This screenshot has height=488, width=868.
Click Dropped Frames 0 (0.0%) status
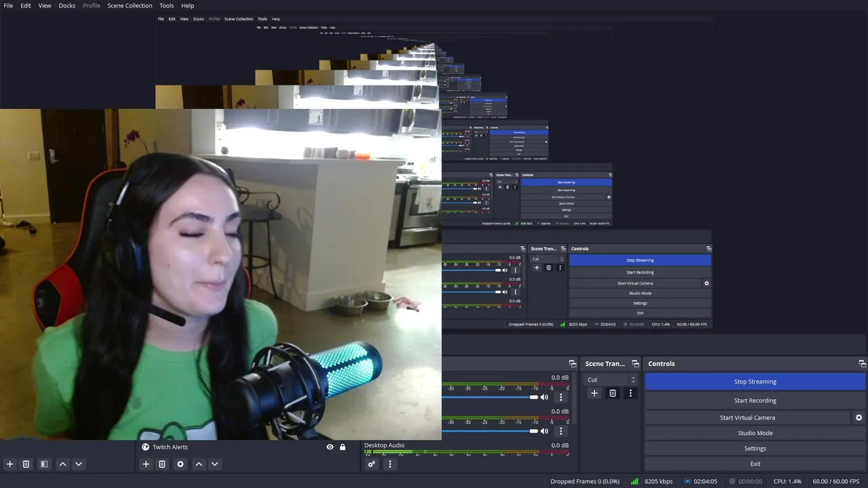[x=585, y=481]
